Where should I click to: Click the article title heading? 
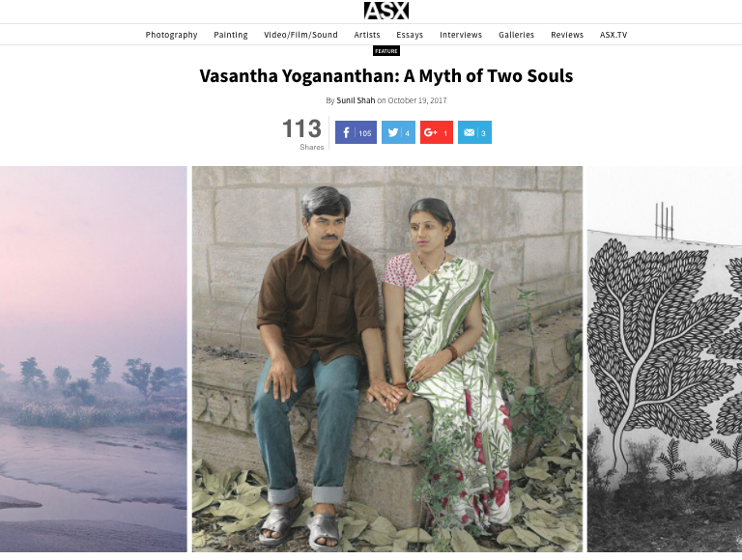(x=386, y=75)
